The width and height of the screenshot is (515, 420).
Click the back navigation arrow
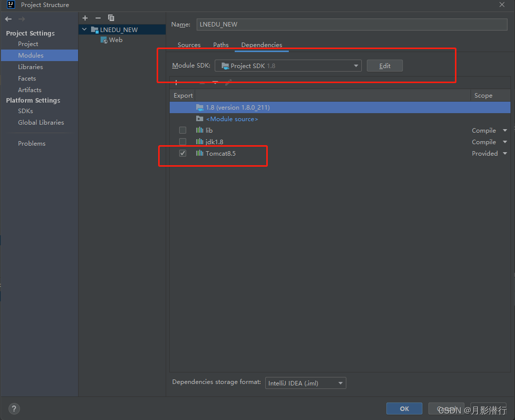pos(9,19)
